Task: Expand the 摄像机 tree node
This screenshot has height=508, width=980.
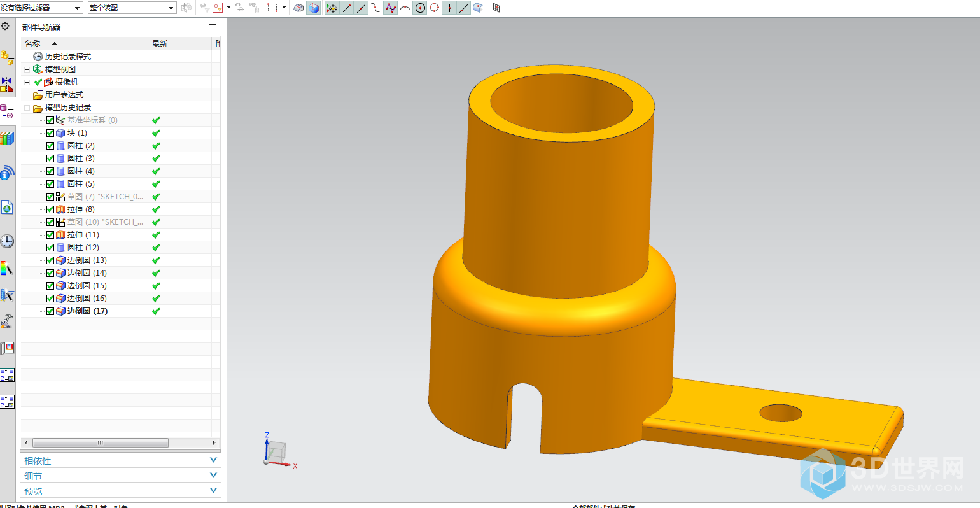Action: (x=27, y=82)
